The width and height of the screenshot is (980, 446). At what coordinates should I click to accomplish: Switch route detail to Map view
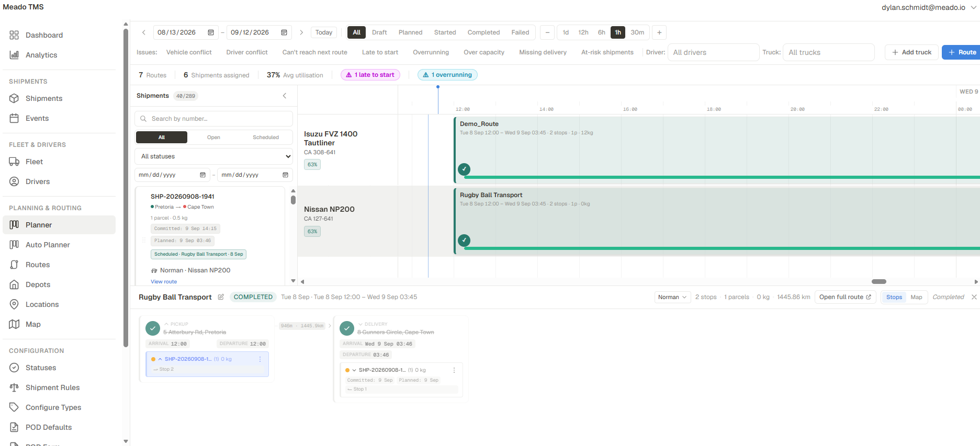click(x=916, y=297)
